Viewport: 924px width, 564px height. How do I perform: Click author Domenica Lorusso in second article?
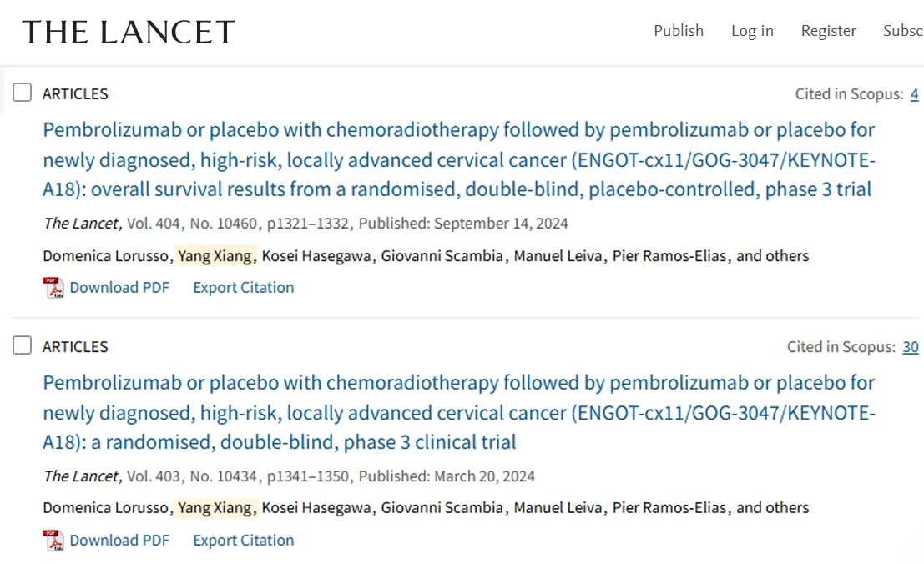[105, 508]
